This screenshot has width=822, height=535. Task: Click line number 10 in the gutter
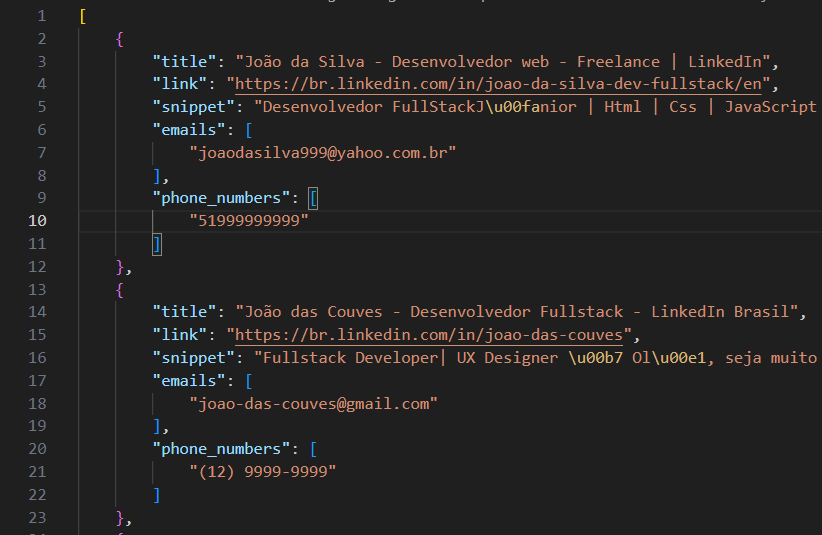[x=37, y=221]
